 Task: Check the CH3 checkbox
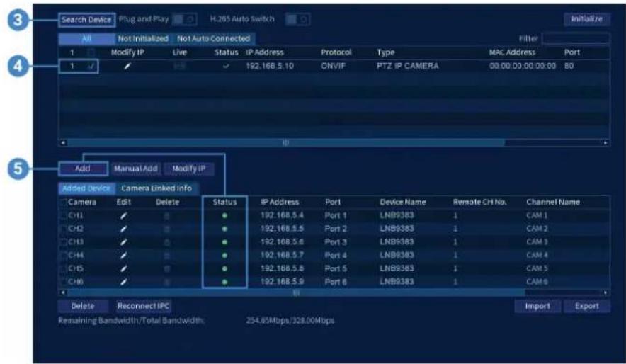[x=63, y=242]
